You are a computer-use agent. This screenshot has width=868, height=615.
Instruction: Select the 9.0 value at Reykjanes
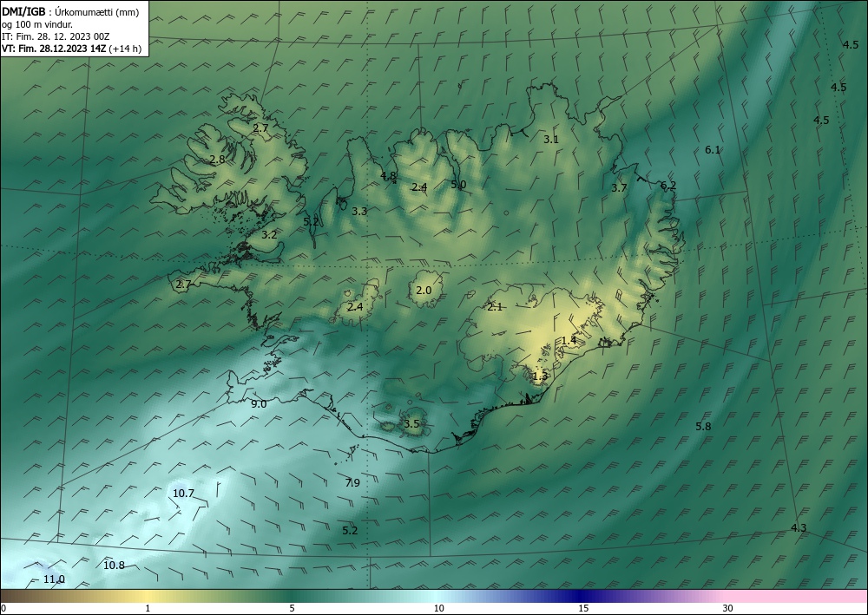(x=259, y=403)
